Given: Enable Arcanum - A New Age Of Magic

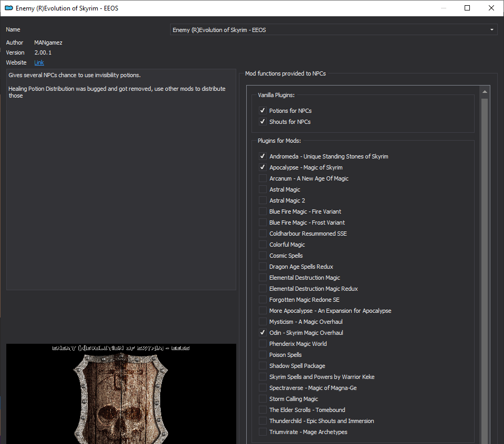Looking at the screenshot, I should 262,178.
